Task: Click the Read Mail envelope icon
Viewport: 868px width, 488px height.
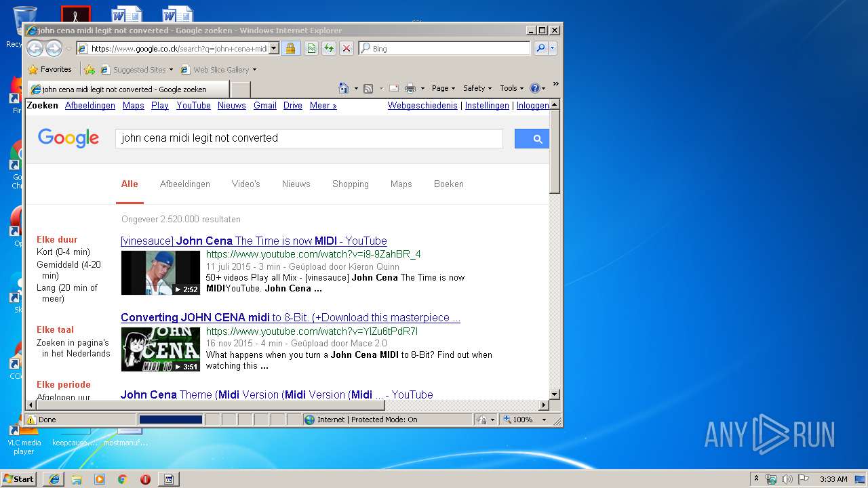Action: (x=393, y=88)
